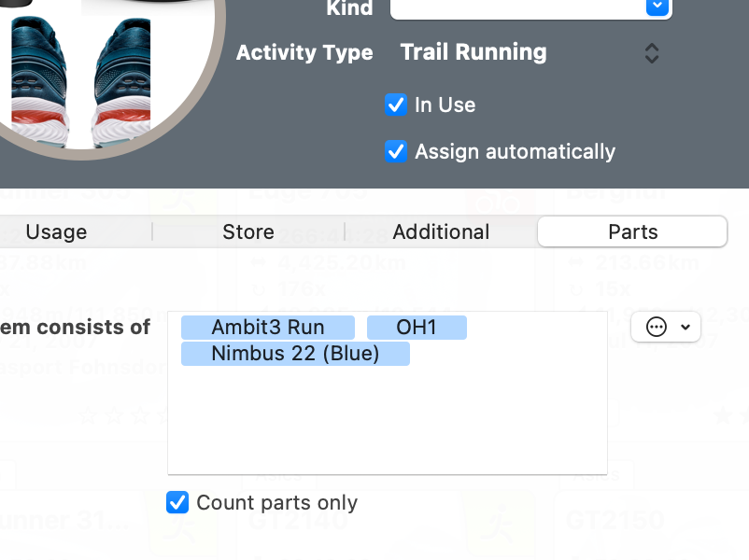Click the Kind text field
Viewport: 749px width, 560px height.
(x=517, y=7)
